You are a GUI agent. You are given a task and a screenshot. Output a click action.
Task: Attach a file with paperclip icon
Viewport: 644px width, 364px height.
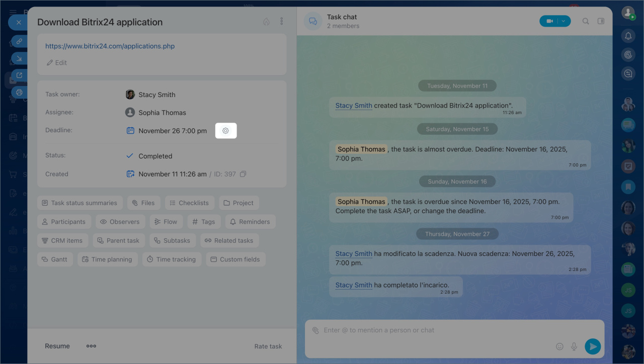tap(315, 330)
